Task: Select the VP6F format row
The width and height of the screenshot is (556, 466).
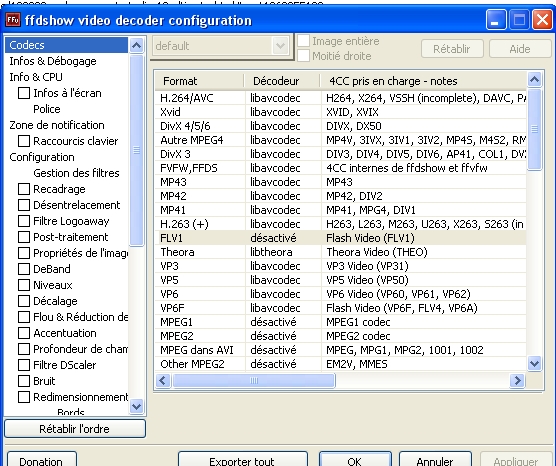Action: tap(340, 308)
